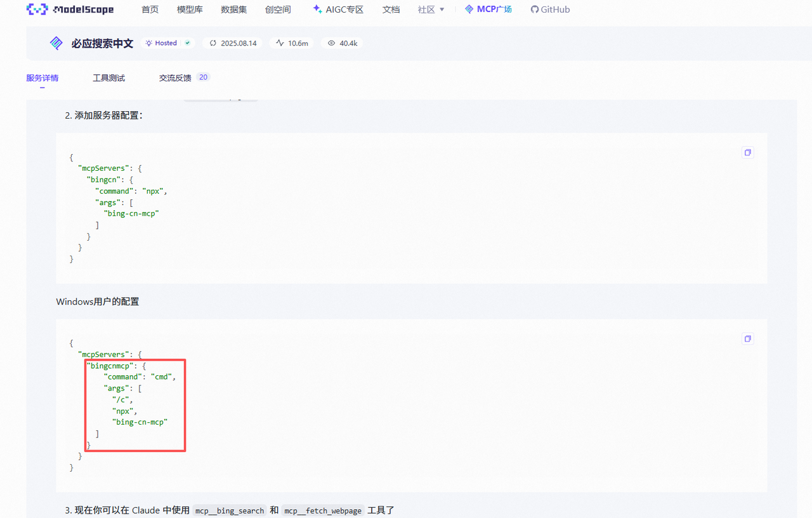The height and width of the screenshot is (518, 812).
Task: Click the 20 feedback count badge
Action: 203,77
